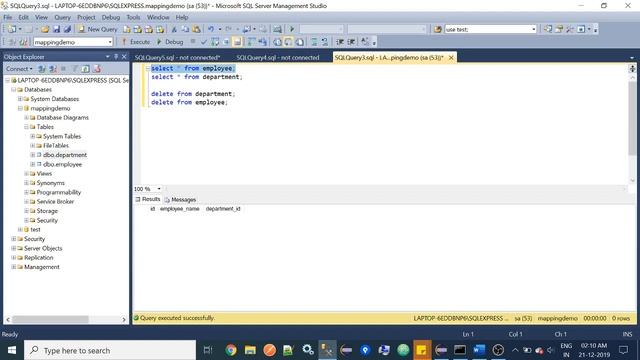Click the Paste clipboard icon
Image resolution: width=640 pixels, height=360 pixels.
coord(196,29)
